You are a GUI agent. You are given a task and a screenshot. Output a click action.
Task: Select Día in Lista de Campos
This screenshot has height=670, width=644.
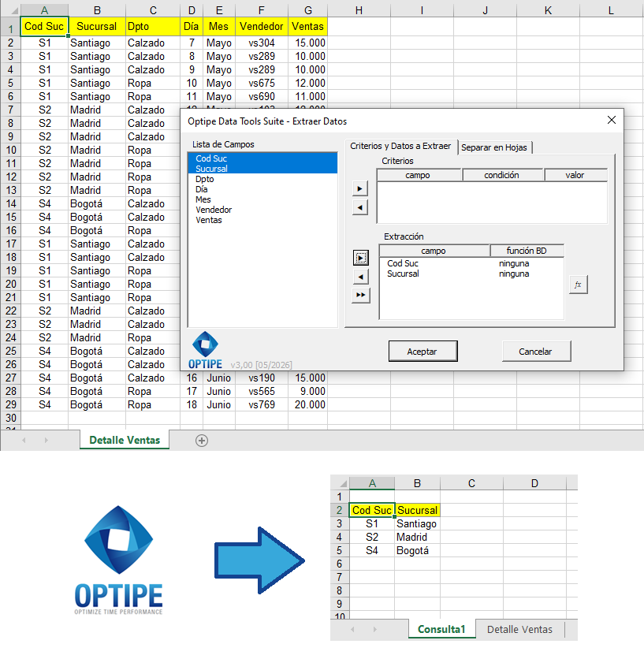pyautogui.click(x=262, y=189)
